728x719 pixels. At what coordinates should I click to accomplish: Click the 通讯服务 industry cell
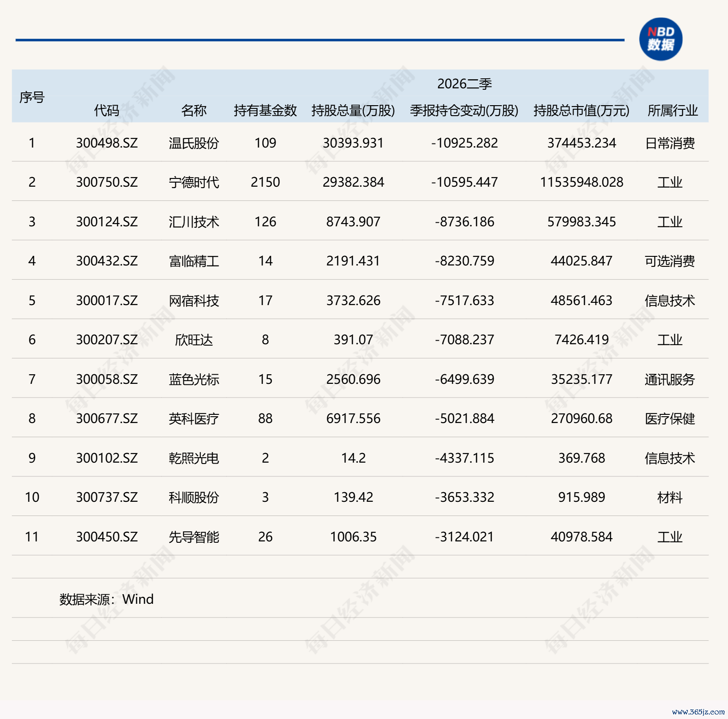click(x=670, y=379)
